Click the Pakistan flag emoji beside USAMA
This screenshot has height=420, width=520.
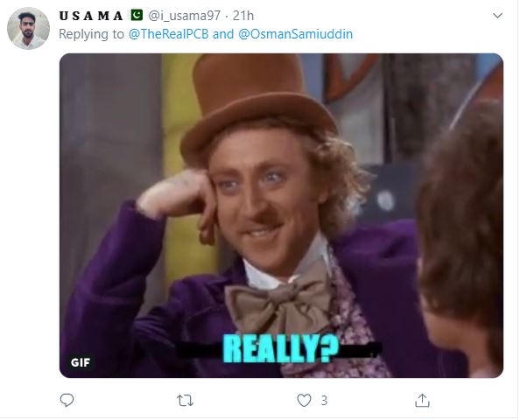137,15
